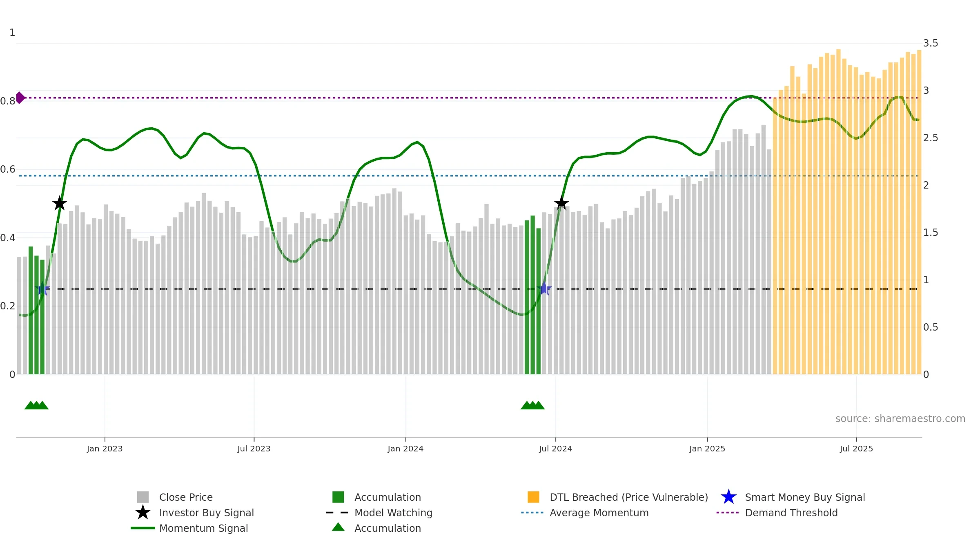The image size is (980, 551).
Task: Click the orange DTL Breached legend swatch
Action: 533,497
